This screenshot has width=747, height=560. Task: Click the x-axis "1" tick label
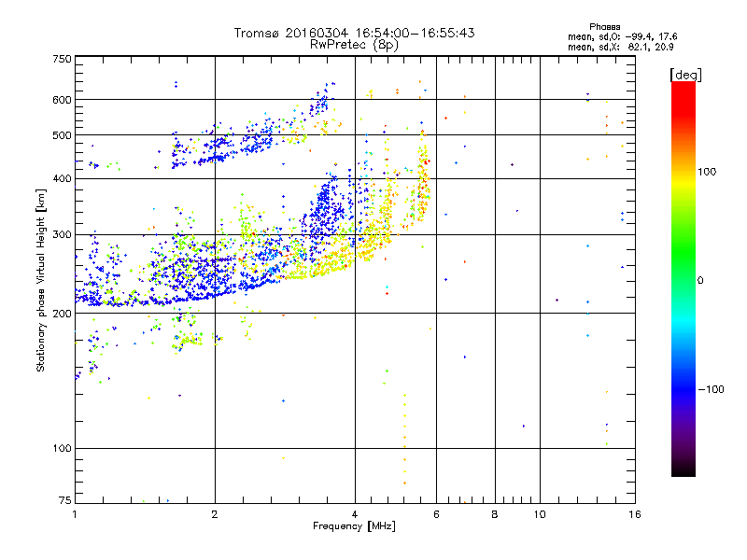75,514
